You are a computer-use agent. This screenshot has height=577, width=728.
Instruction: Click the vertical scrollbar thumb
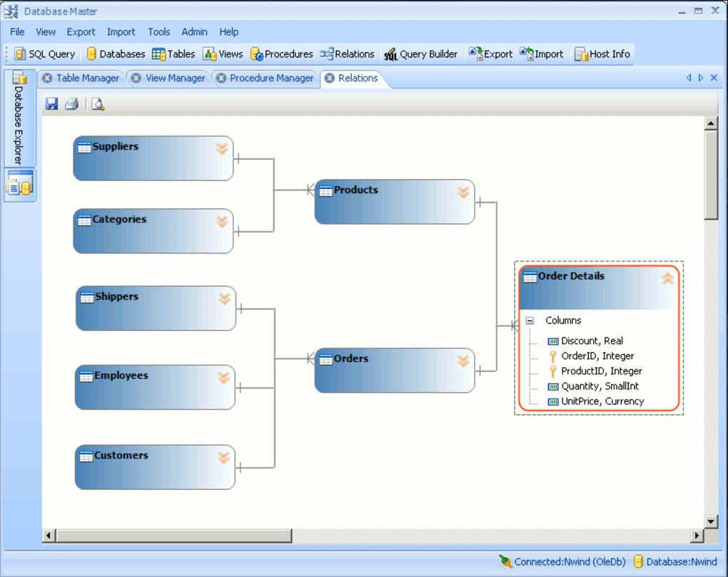[711, 175]
